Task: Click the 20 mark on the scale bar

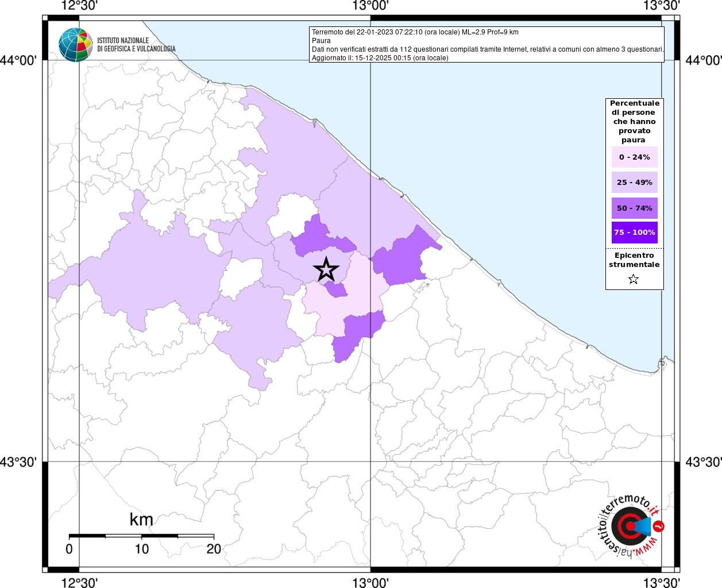Action: coord(214,549)
